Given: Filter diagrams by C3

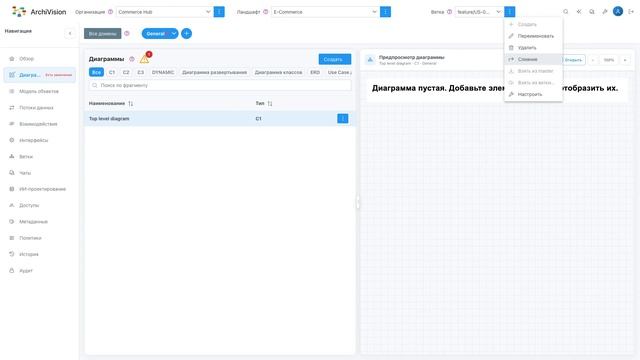Looking at the screenshot, I should click(x=140, y=72).
